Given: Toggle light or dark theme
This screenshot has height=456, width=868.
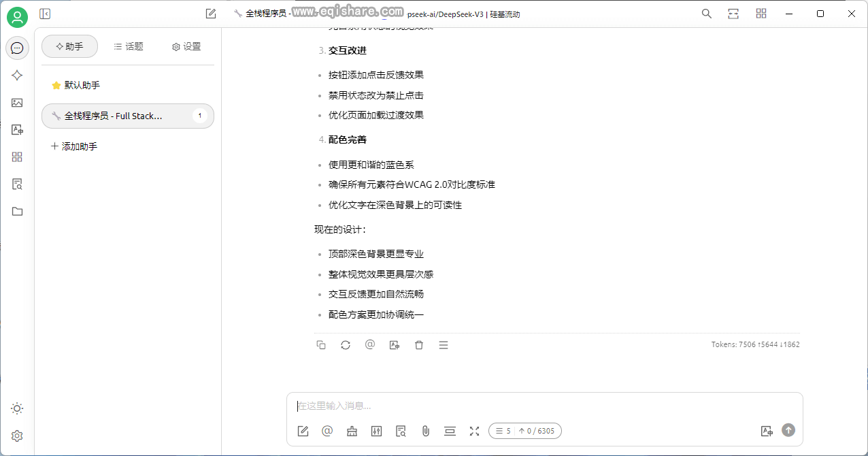Looking at the screenshot, I should 17,408.
